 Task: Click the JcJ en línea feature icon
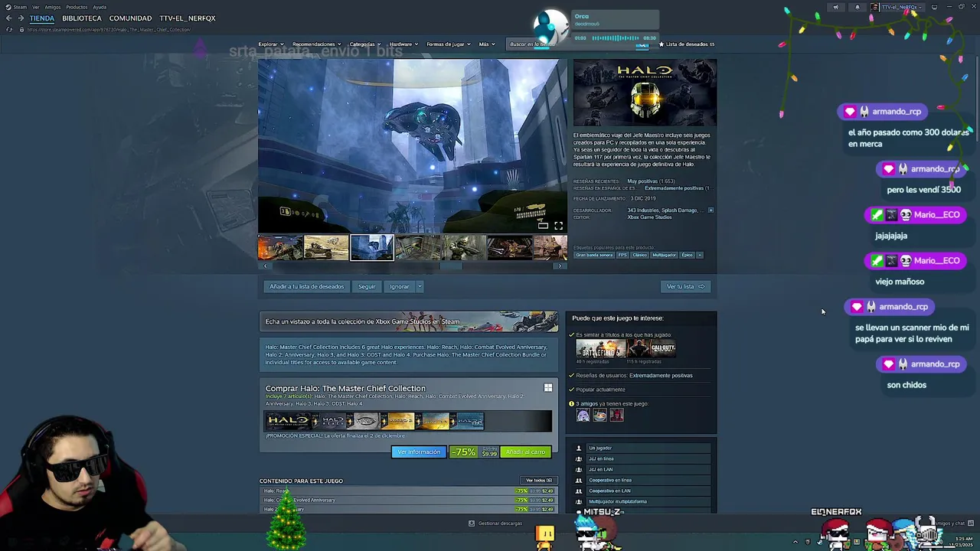click(579, 458)
